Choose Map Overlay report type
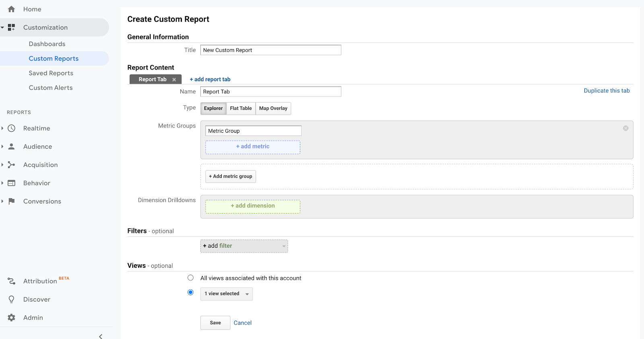 pyautogui.click(x=273, y=109)
